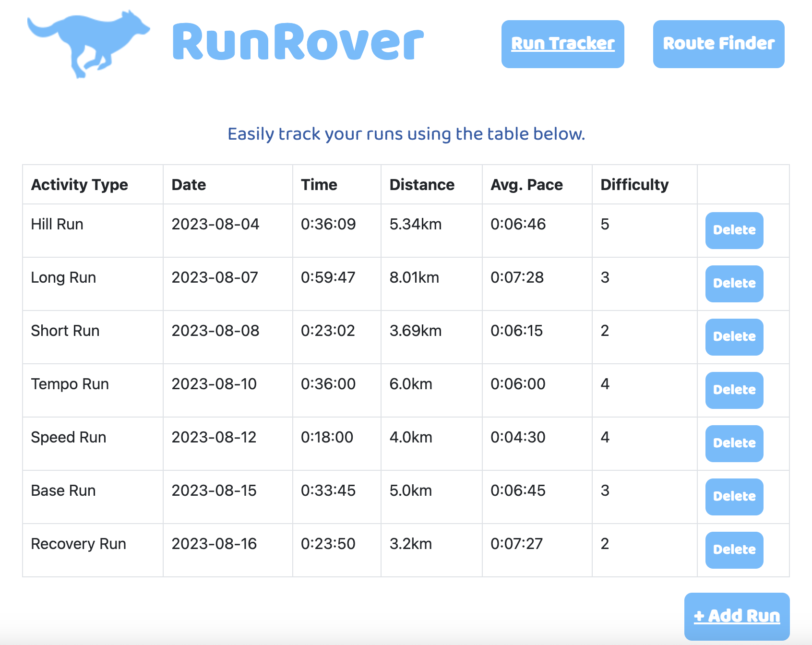Delete the Base Run entry

(x=734, y=497)
